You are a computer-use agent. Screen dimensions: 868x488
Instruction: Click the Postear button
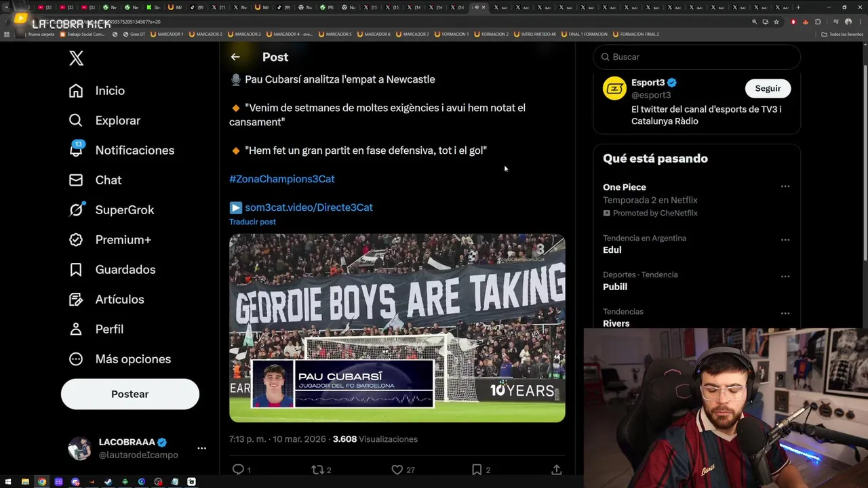(130, 394)
